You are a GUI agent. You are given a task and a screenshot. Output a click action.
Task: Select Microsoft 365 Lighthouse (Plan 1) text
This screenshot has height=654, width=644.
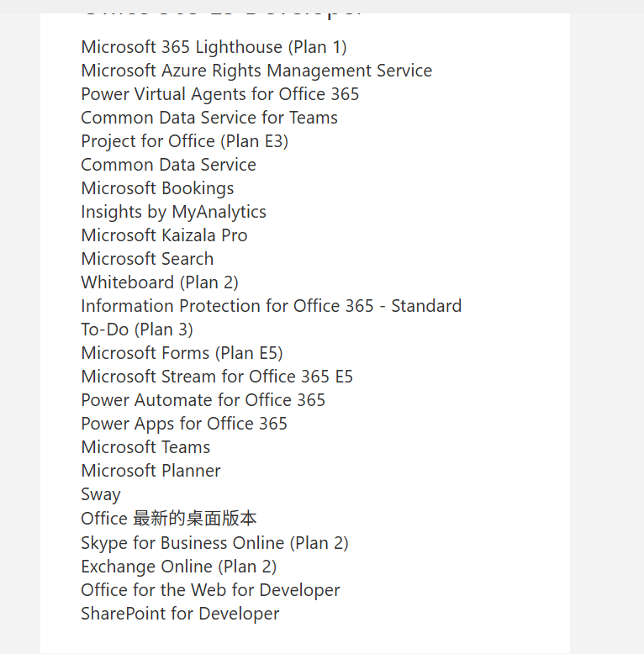(214, 47)
